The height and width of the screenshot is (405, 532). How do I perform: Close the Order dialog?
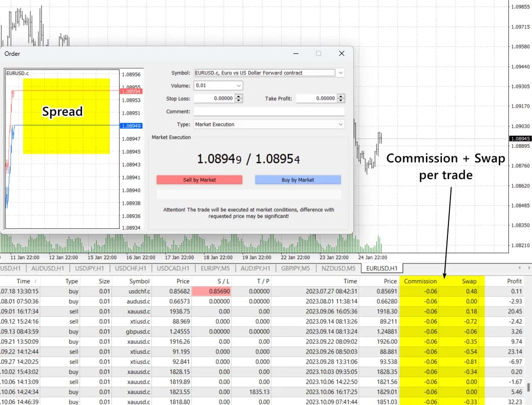tap(342, 53)
